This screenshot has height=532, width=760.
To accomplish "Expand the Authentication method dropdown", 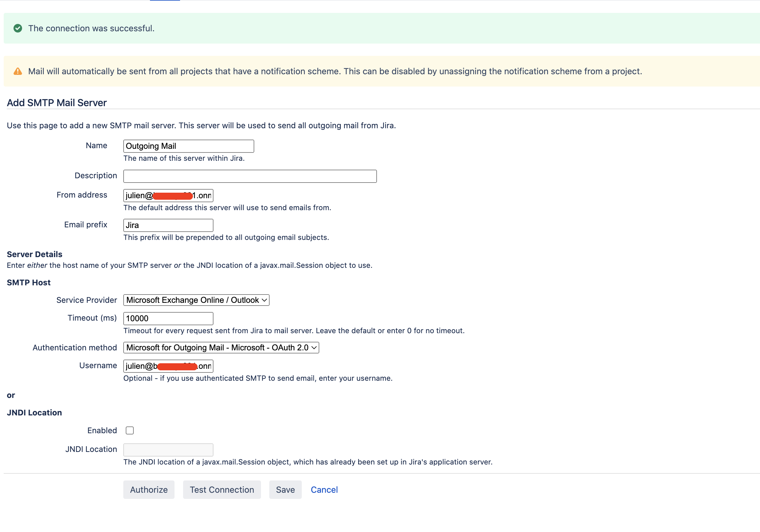I will coord(221,348).
